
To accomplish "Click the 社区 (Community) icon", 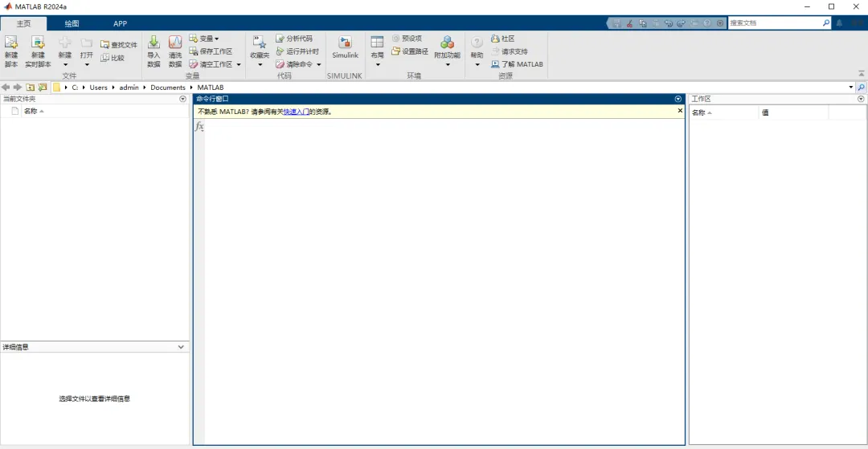I will tap(495, 39).
